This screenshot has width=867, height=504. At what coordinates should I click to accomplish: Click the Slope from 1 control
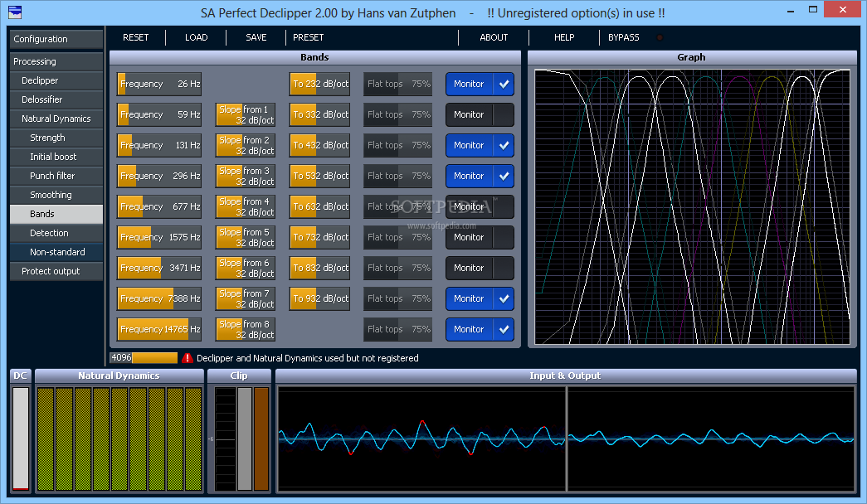tap(246, 114)
